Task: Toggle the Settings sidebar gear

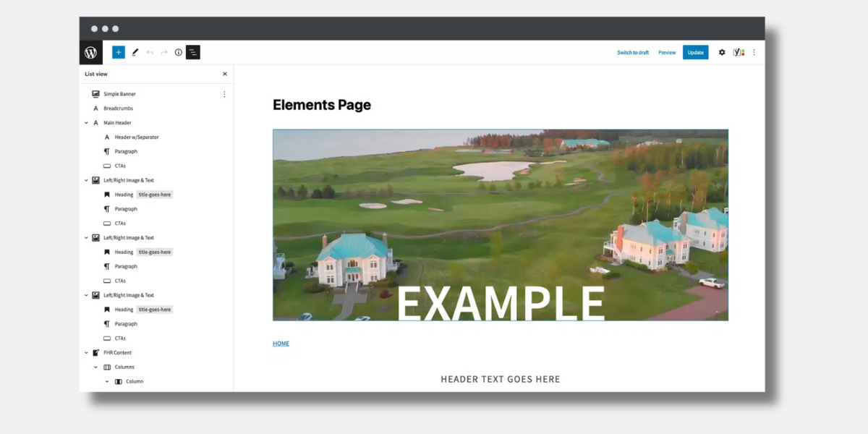Action: 721,52
